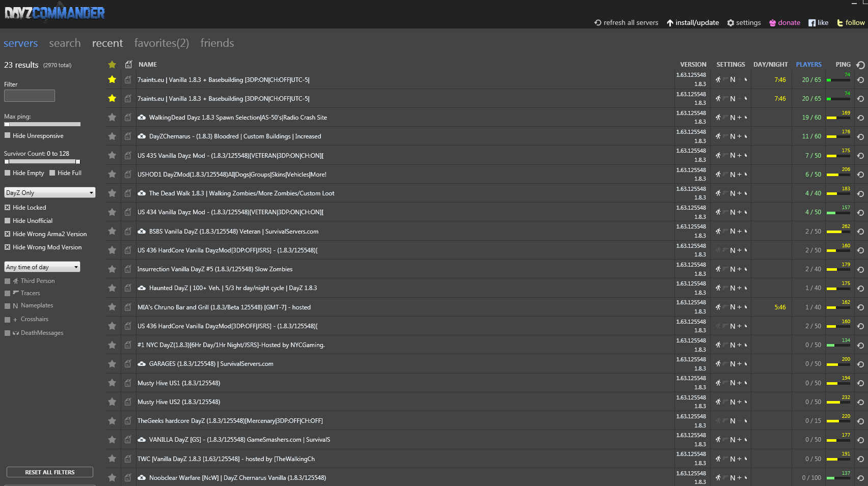
Task: Toggle the DeathMessages filter checkbox
Action: click(x=7, y=333)
